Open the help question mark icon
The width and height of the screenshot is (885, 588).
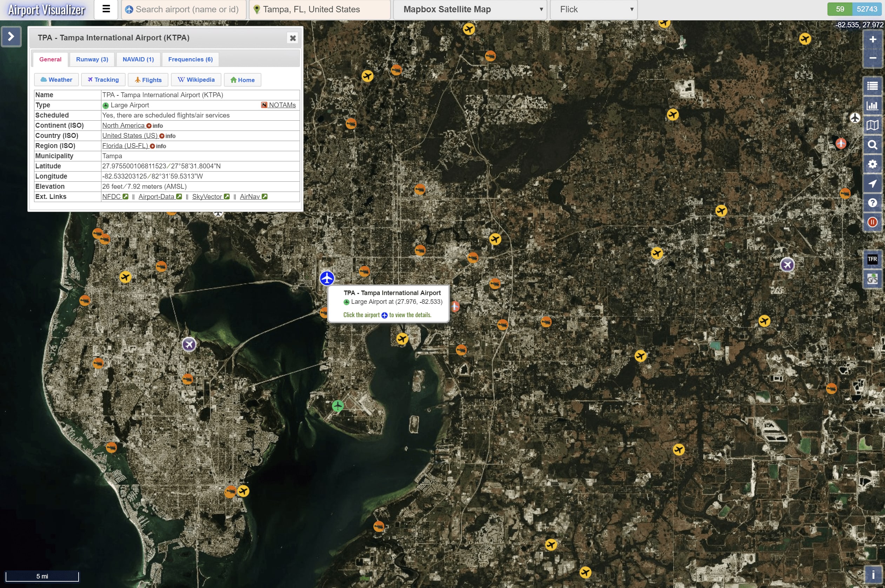pos(873,203)
